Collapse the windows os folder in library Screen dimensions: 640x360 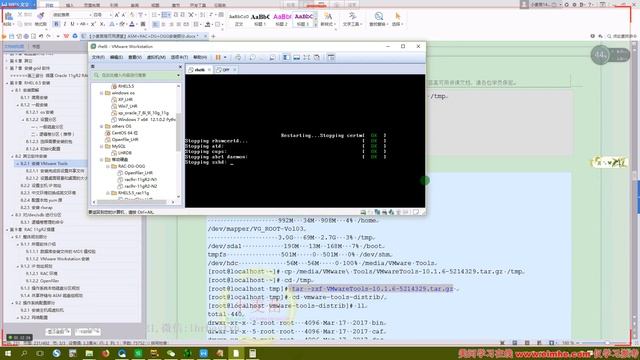pyautogui.click(x=102, y=93)
